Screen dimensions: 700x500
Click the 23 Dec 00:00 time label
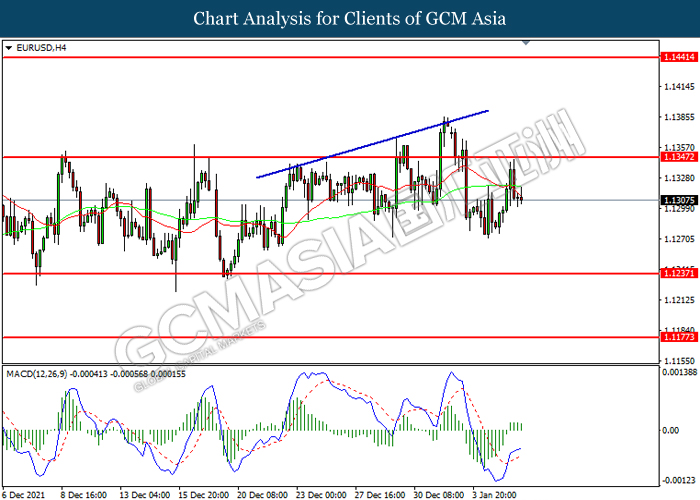click(x=321, y=495)
